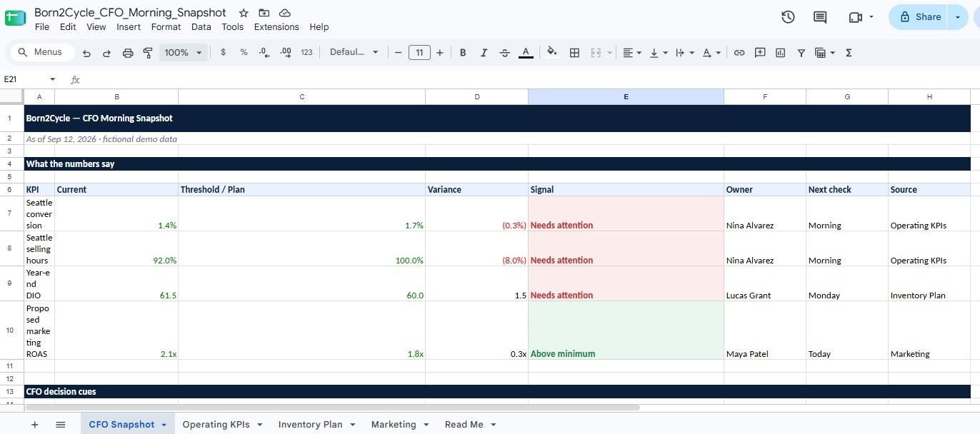Toggle bold formatting

coord(463,53)
